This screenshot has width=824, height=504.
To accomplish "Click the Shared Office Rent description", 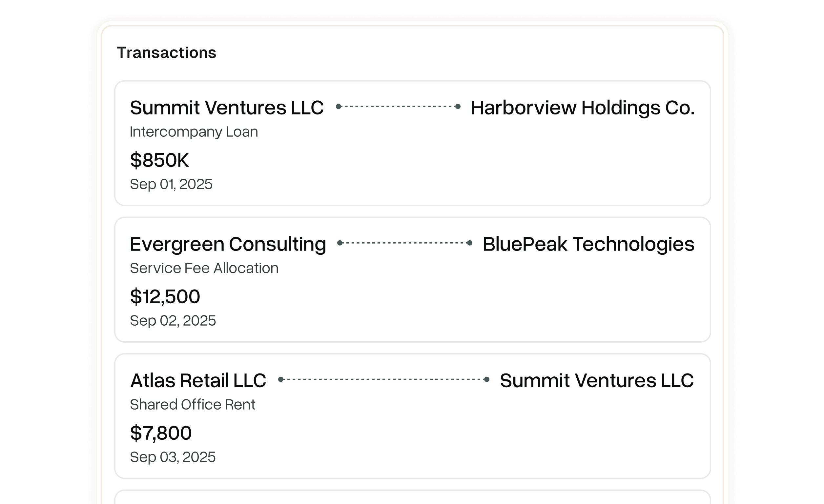I will [192, 404].
